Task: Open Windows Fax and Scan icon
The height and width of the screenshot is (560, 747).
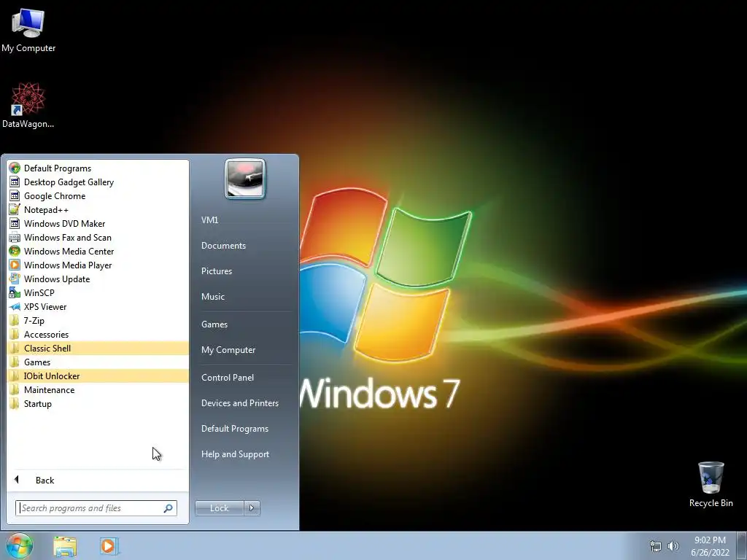Action: (x=15, y=237)
